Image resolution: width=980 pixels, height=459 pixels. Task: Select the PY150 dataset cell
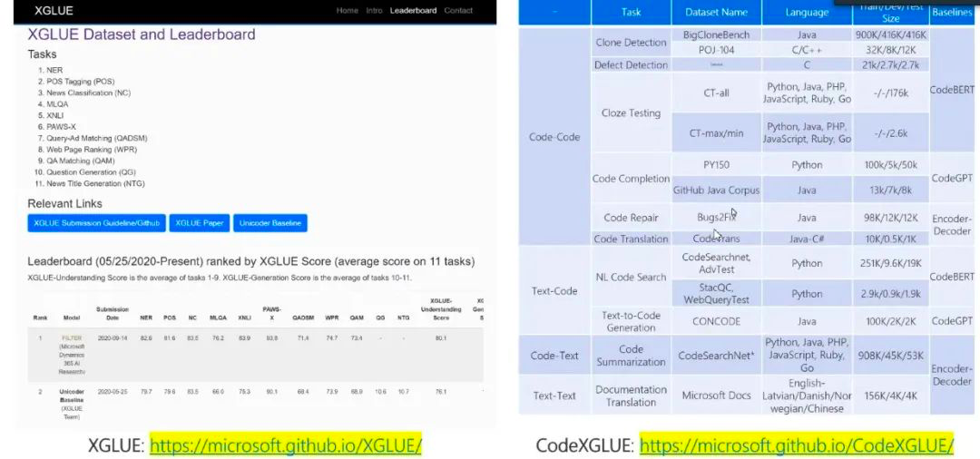[x=716, y=165]
